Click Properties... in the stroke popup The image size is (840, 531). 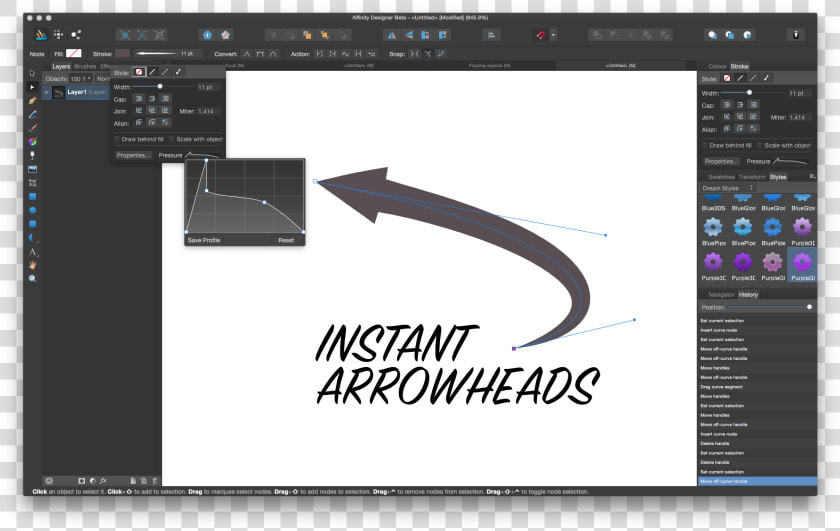[133, 155]
